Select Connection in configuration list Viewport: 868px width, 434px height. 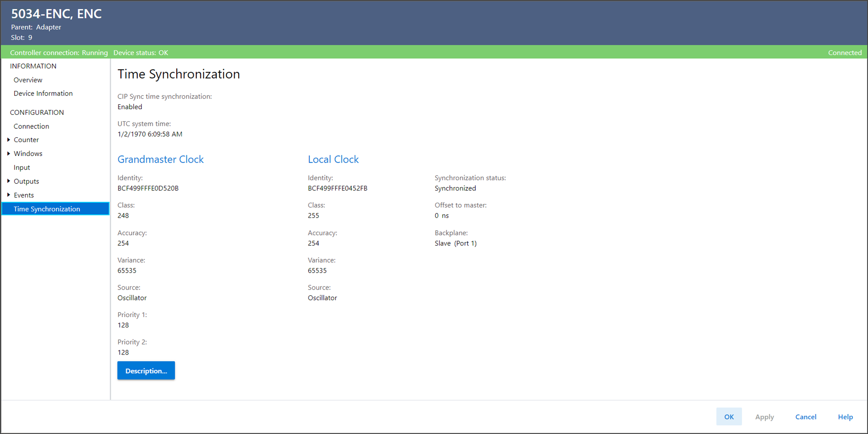31,126
